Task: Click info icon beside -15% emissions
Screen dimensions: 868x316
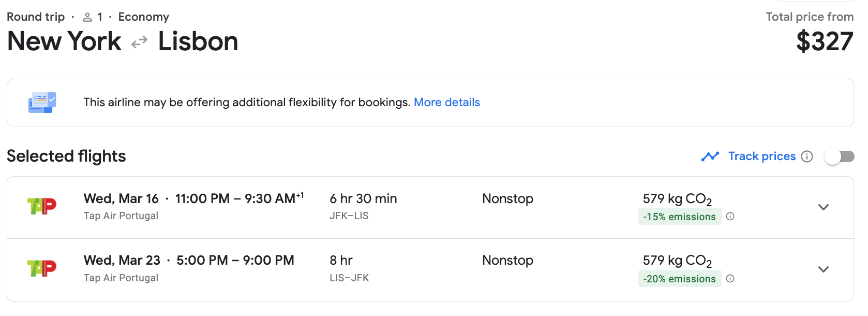Action: [730, 217]
